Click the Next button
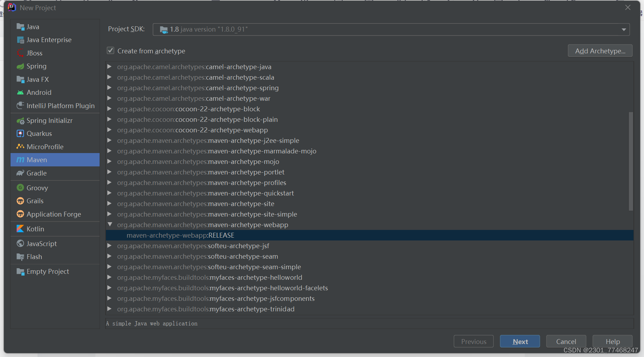This screenshot has width=644, height=357. click(x=520, y=342)
